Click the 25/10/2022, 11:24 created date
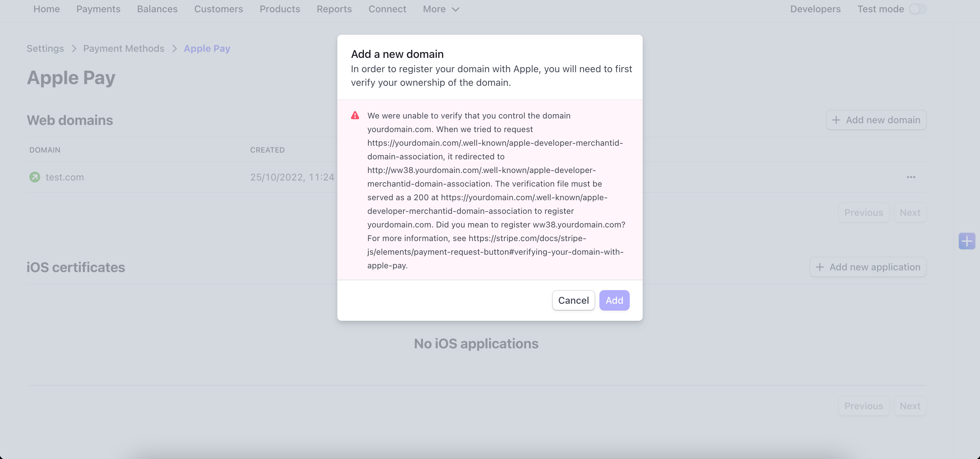Screen dimensions: 980x459 292,177
